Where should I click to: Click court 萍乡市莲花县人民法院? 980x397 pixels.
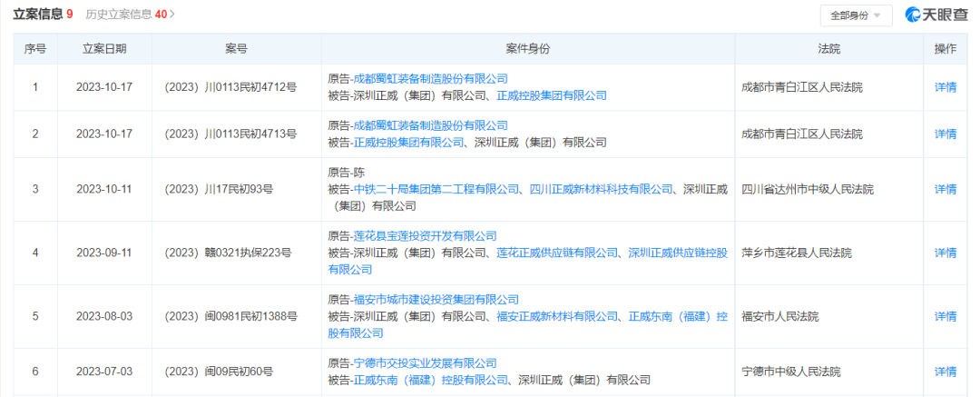797,253
